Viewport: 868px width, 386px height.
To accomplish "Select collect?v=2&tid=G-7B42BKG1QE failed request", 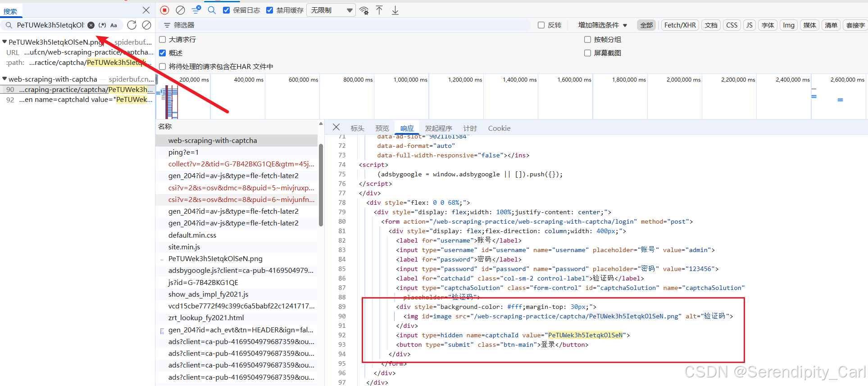I will click(x=236, y=164).
